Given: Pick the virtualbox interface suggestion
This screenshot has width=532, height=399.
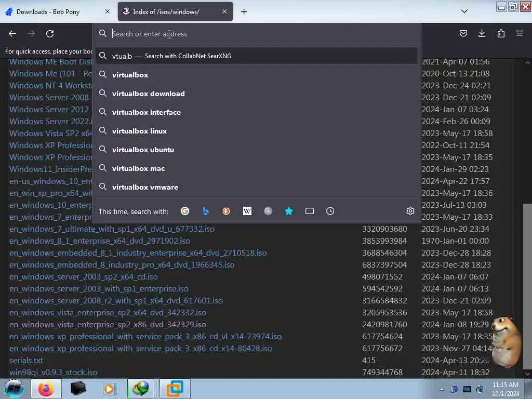Looking at the screenshot, I should [x=257, y=112].
